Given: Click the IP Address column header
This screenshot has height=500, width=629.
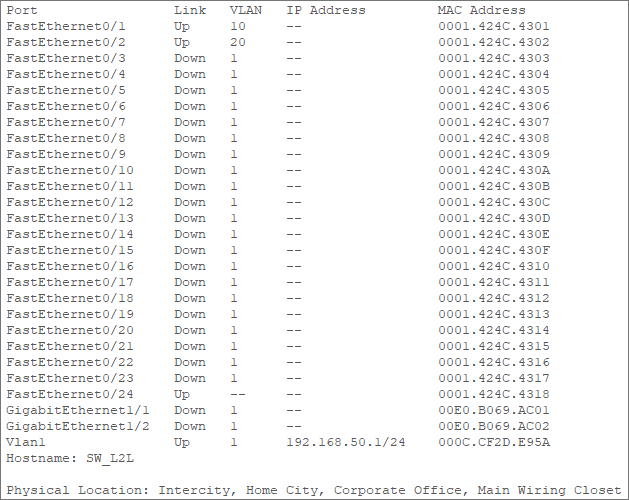Looking at the screenshot, I should point(326,10).
